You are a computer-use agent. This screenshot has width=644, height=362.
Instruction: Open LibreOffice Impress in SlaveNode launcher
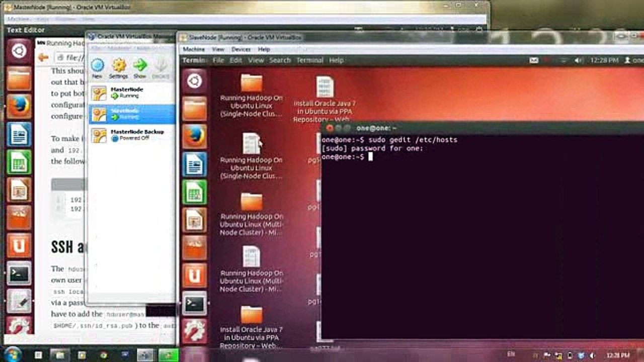194,220
